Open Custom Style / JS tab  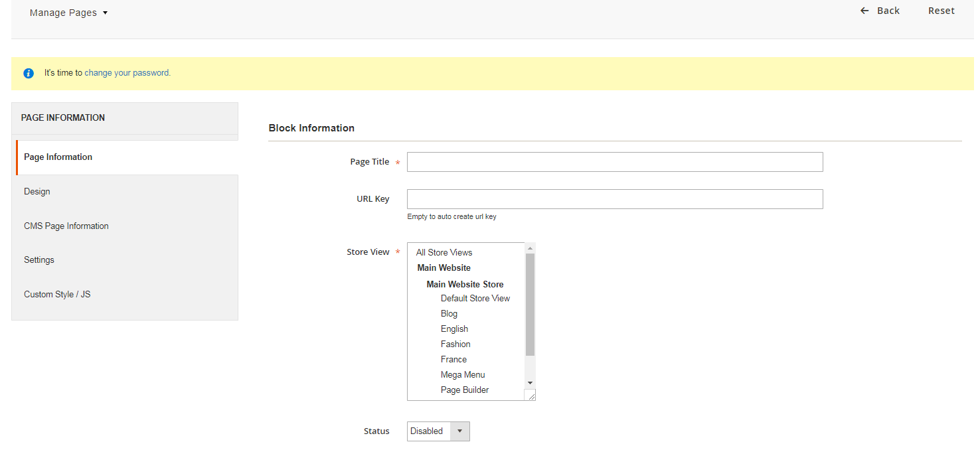pos(57,295)
